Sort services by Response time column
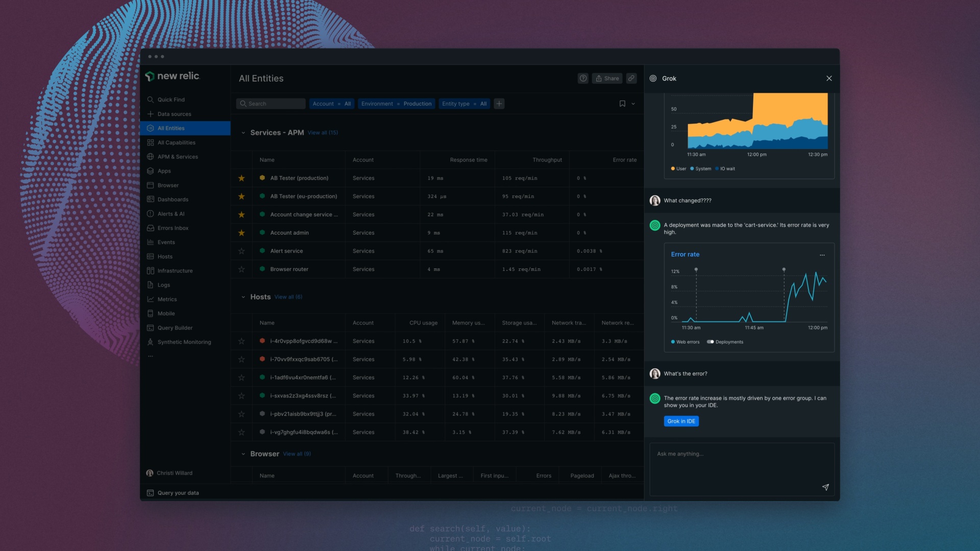980x551 pixels. 469,160
